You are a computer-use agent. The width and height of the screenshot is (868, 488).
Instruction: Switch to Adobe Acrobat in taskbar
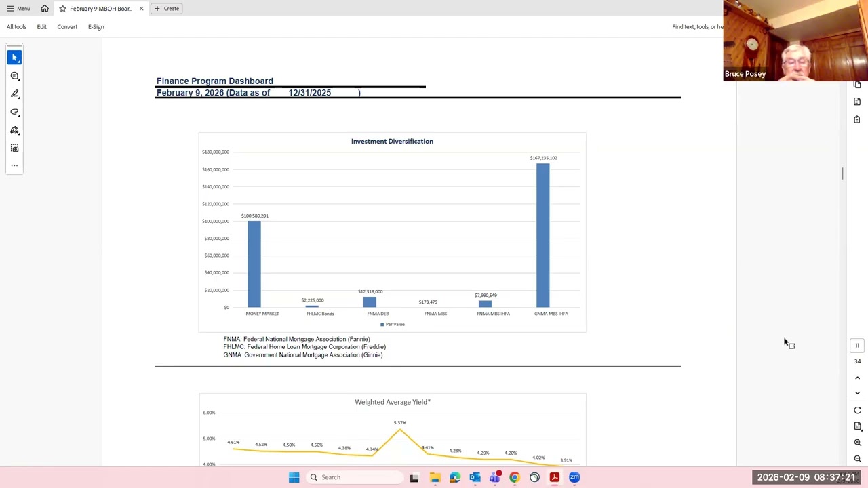point(555,477)
